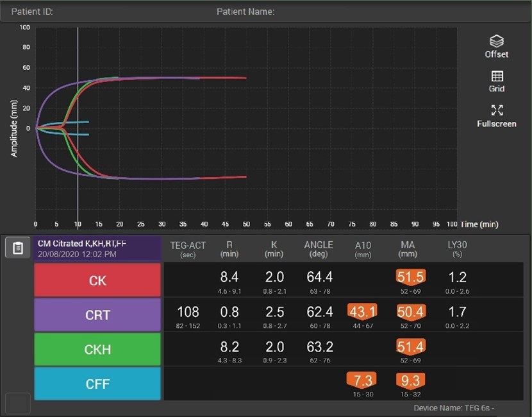Toggle the red CK trace row
The image size is (532, 417).
click(x=97, y=280)
